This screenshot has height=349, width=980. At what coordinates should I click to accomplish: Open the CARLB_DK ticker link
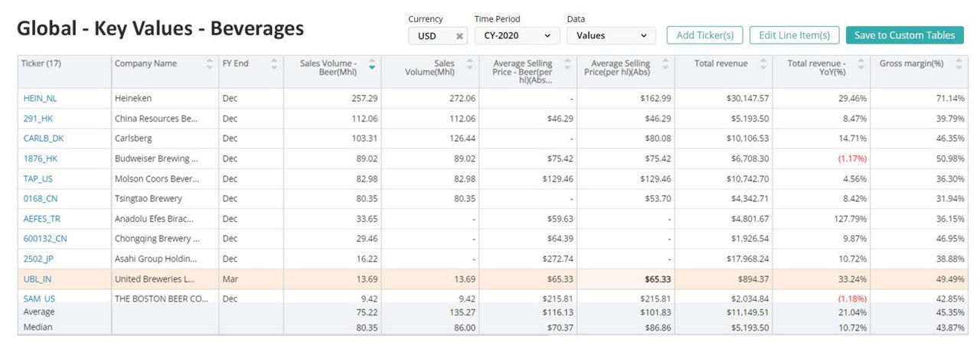44,139
